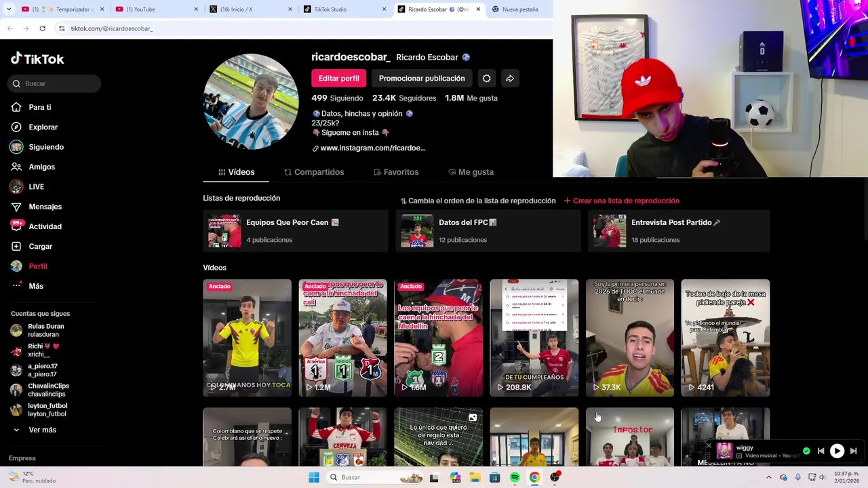Expand Ver más followed accounts
The width and height of the screenshot is (868, 488).
click(35, 430)
